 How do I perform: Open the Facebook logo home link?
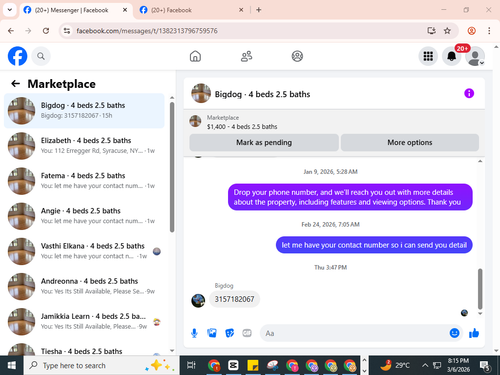coord(17,56)
